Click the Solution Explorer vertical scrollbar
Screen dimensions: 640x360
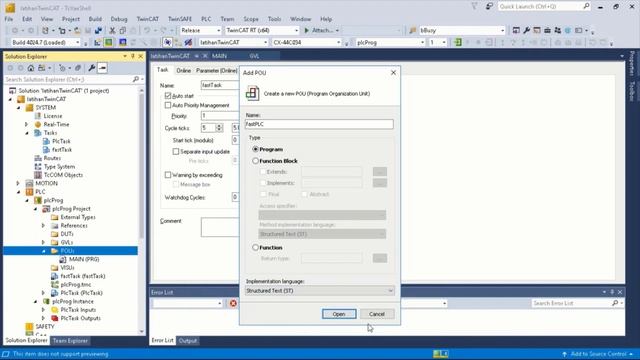tap(142, 210)
